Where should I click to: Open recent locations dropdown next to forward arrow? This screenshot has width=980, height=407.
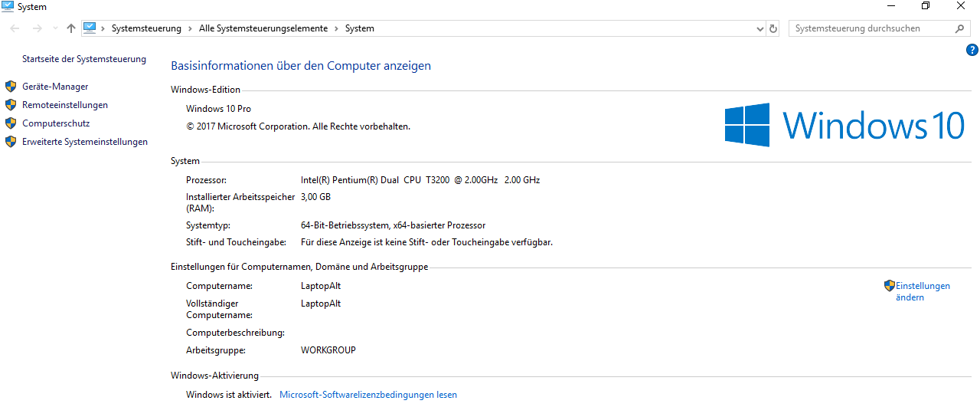55,28
